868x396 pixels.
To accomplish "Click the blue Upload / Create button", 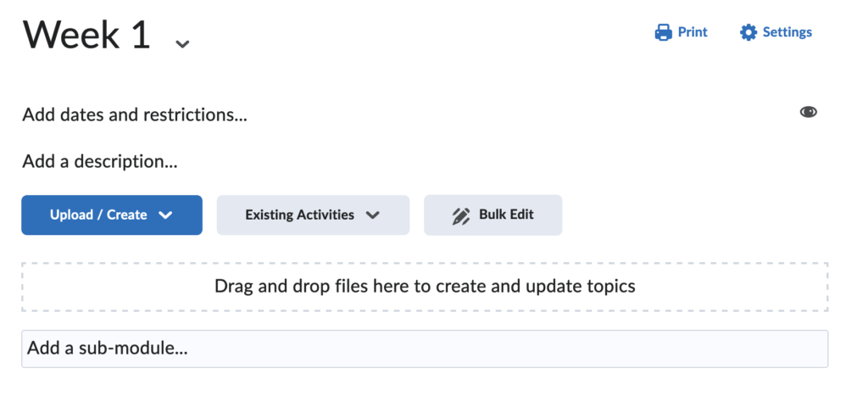I will click(x=112, y=215).
